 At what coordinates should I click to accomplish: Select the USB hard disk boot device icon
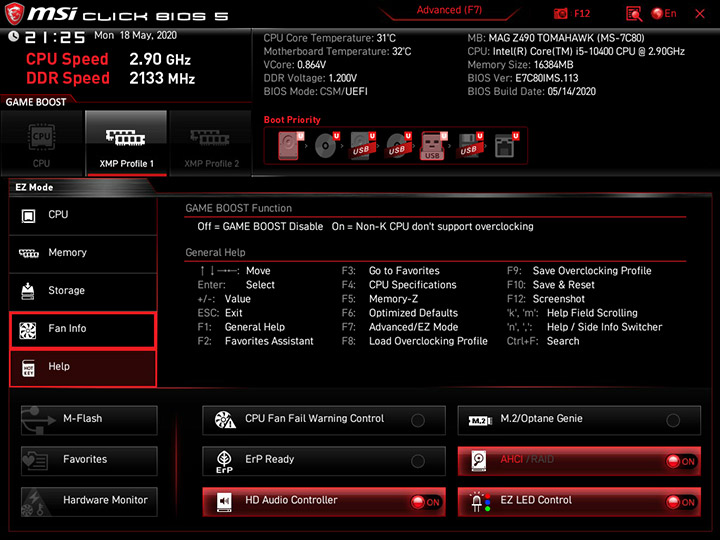[x=363, y=146]
